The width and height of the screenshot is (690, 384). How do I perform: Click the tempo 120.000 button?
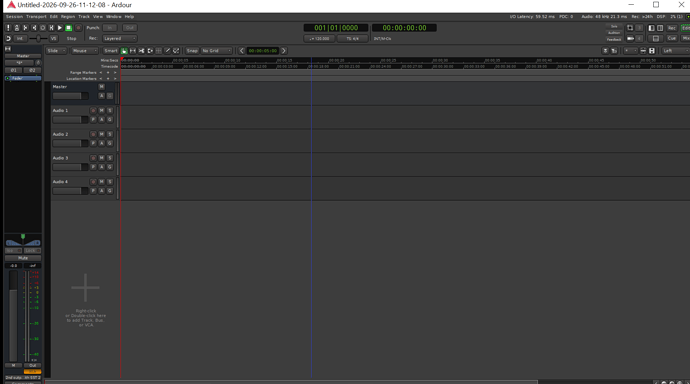click(319, 39)
